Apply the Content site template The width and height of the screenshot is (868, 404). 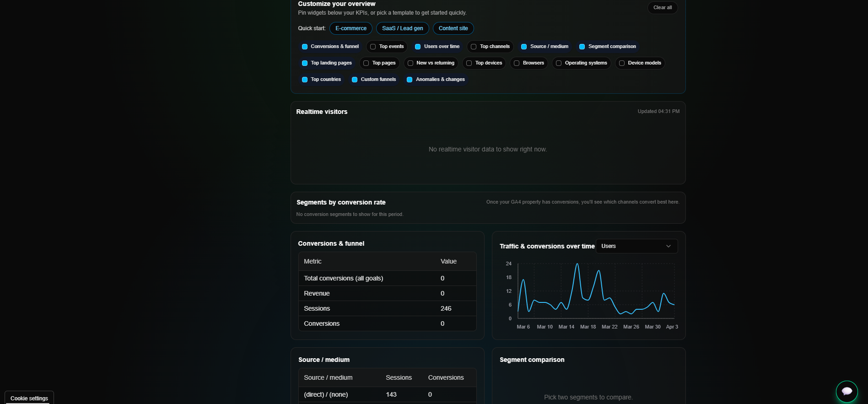coord(453,28)
